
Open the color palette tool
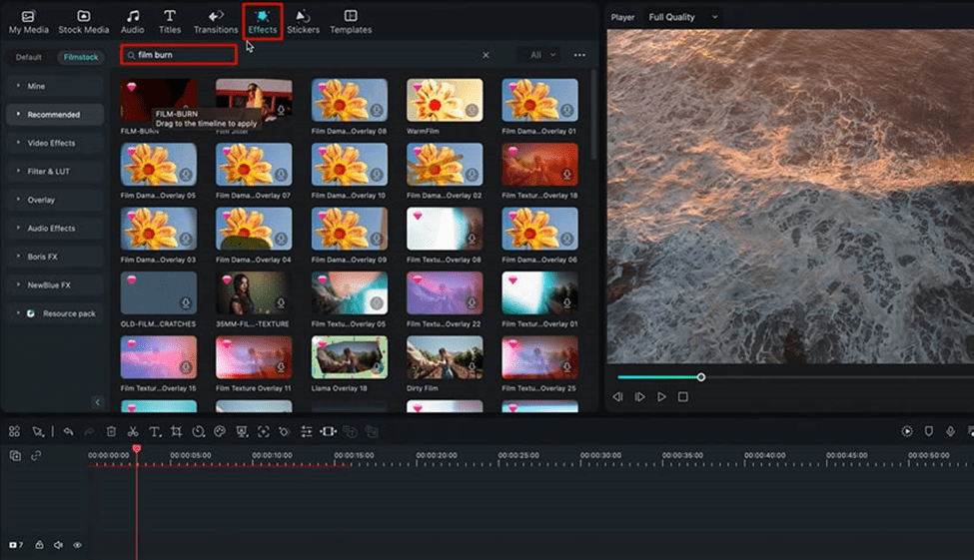(219, 431)
